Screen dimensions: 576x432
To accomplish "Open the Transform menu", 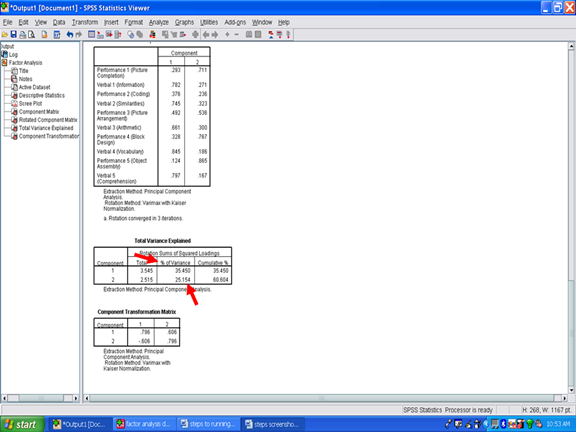I will (85, 22).
